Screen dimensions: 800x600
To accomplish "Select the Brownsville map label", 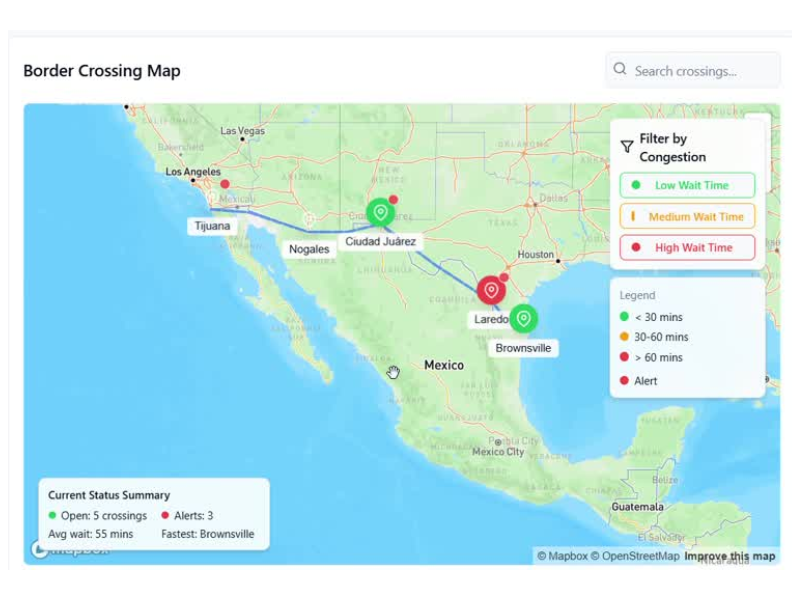I will (x=523, y=348).
